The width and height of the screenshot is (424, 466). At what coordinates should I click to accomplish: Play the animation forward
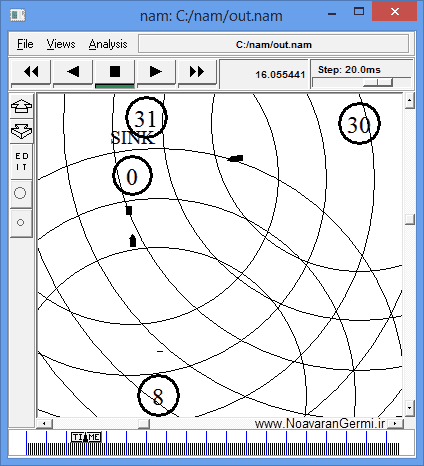(156, 72)
